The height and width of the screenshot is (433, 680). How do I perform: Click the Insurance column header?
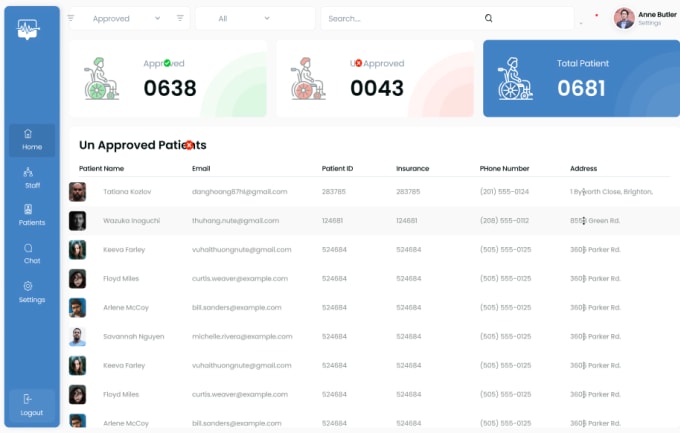coord(412,168)
